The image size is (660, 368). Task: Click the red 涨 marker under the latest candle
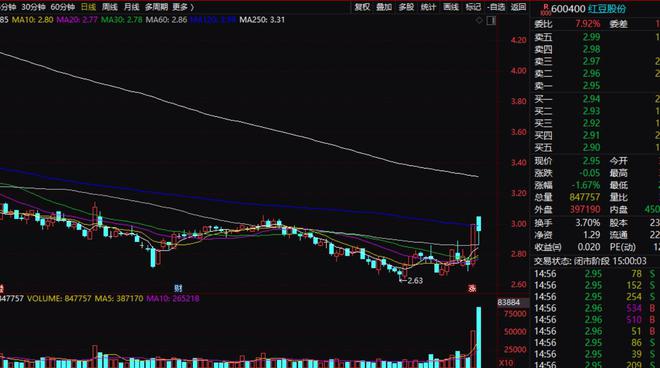click(x=472, y=288)
